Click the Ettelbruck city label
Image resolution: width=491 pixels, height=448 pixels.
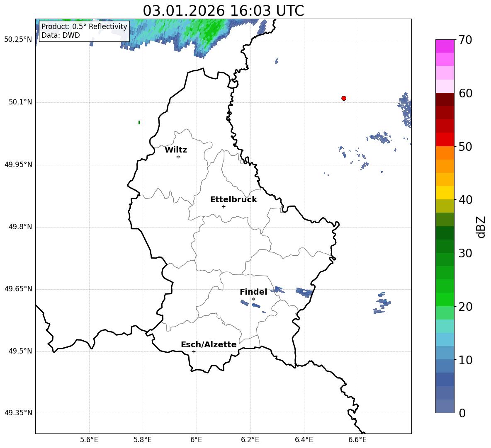coord(233,200)
